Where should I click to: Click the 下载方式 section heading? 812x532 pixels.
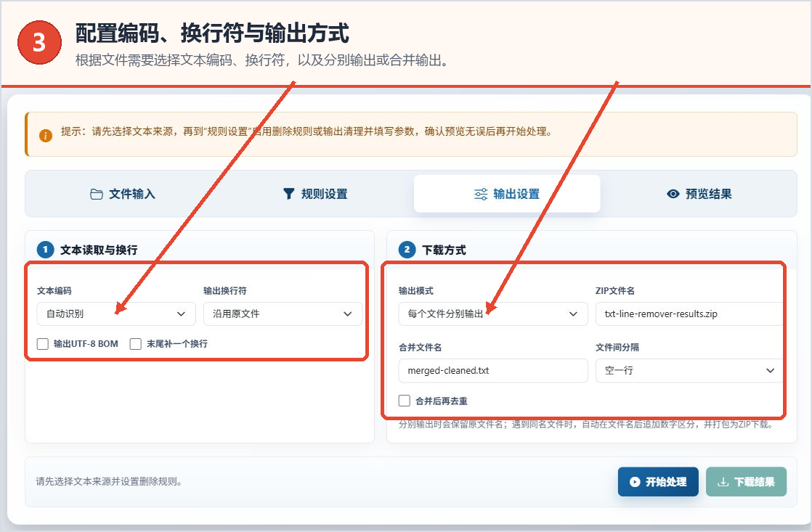[x=444, y=250]
